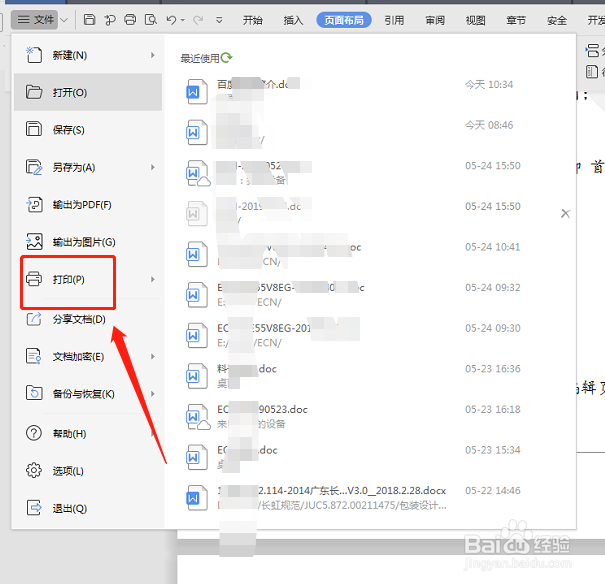Image resolution: width=605 pixels, height=584 pixels.
Task: Open the 安全 tab
Action: pos(557,20)
